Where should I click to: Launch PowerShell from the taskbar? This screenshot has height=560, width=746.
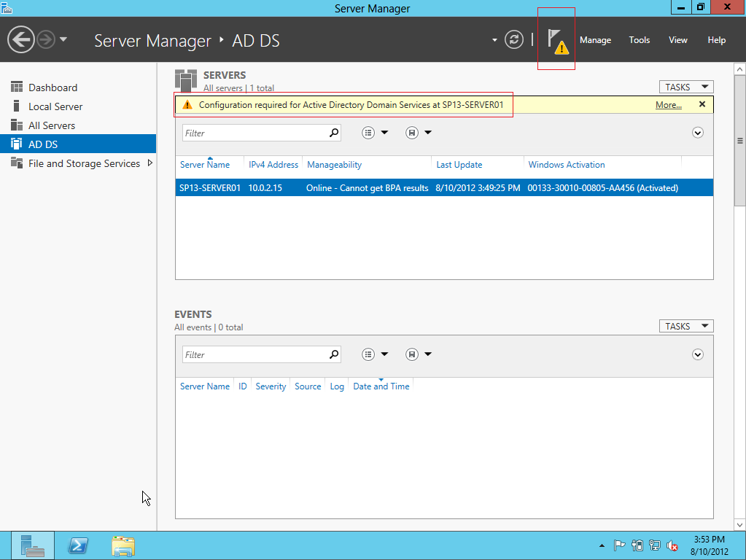pos(78,545)
